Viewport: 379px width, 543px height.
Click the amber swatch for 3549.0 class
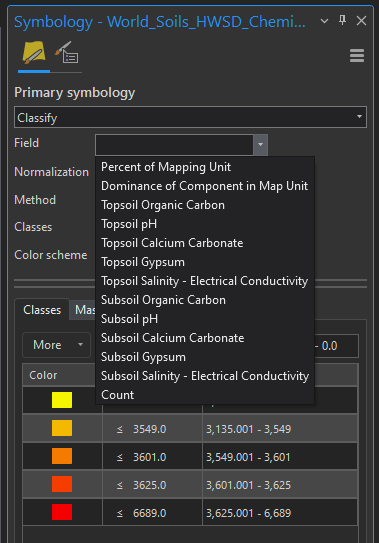62,428
